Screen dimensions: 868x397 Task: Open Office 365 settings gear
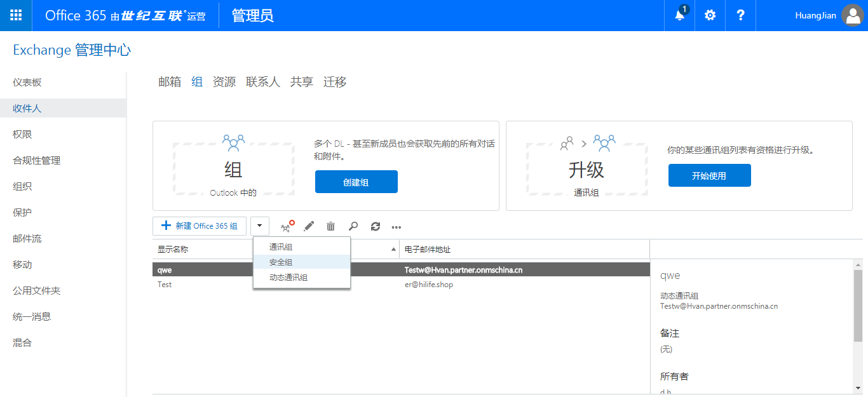(710, 15)
